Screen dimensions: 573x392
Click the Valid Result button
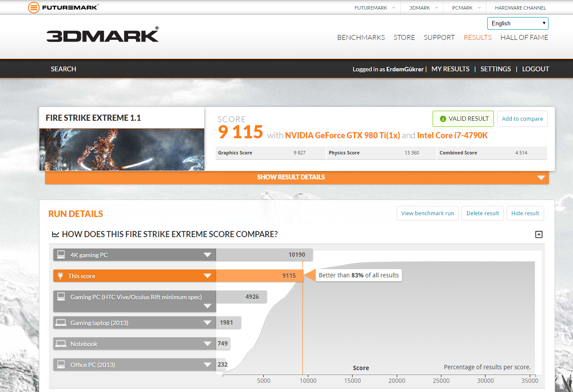click(463, 119)
